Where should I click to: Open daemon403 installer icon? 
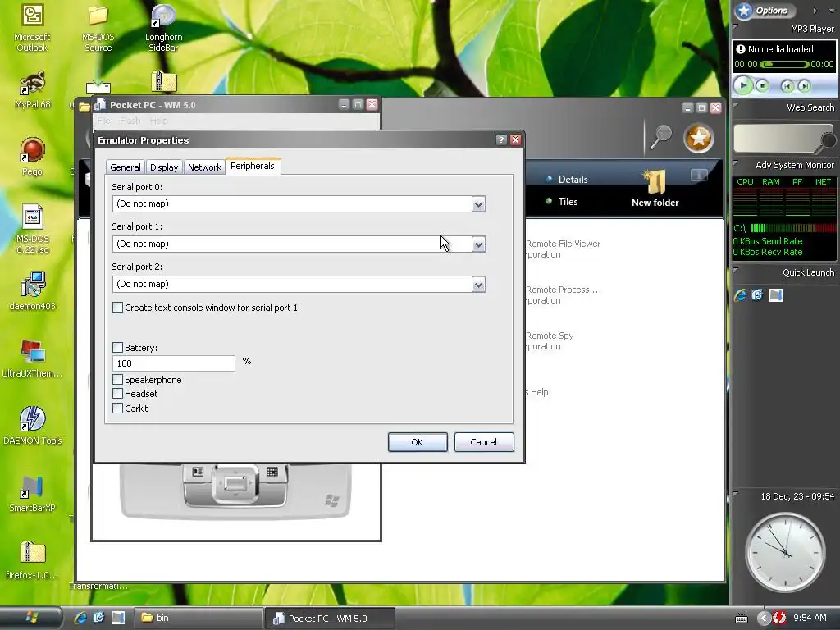click(x=32, y=291)
